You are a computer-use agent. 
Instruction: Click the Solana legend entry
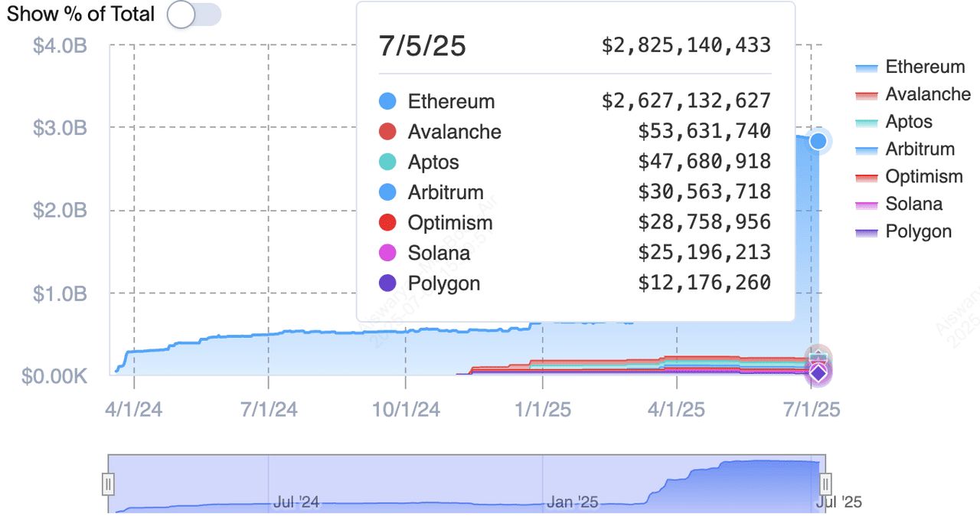[913, 204]
